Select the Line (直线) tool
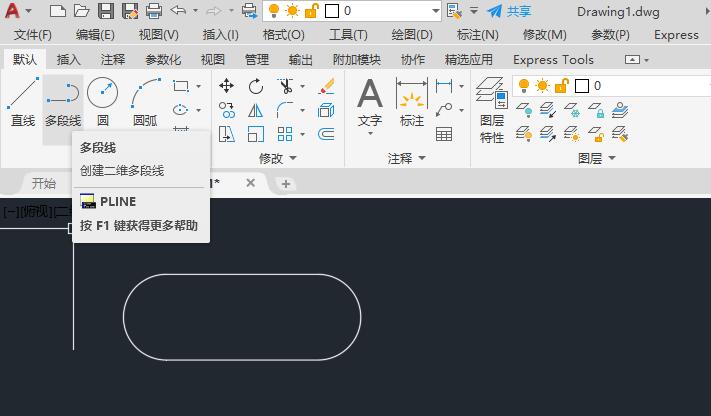Viewport: 711px width, 416px height. pos(23,102)
